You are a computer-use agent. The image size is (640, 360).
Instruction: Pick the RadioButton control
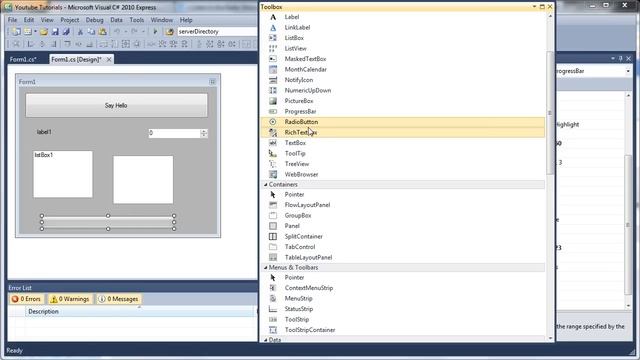click(301, 122)
